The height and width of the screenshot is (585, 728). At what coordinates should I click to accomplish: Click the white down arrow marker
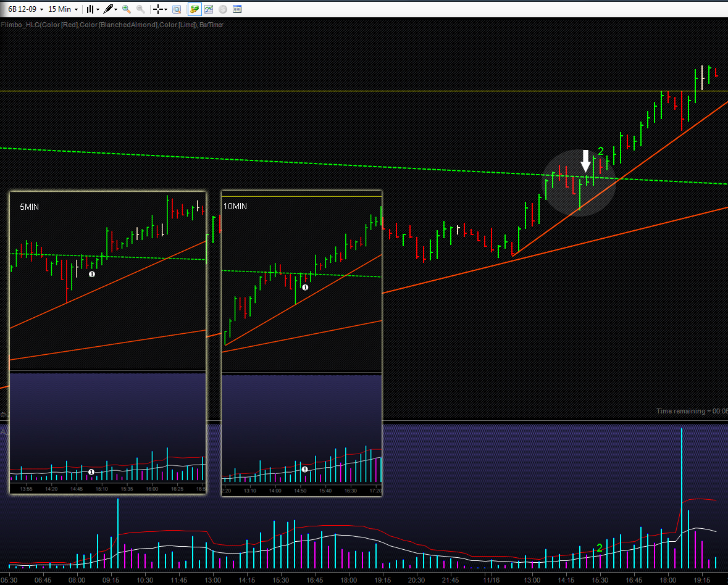tap(586, 161)
